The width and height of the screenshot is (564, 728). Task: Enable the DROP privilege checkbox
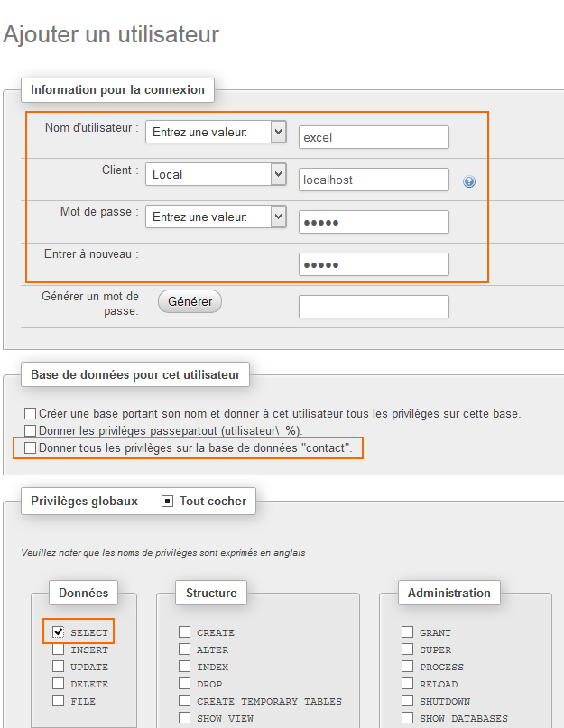point(184,684)
